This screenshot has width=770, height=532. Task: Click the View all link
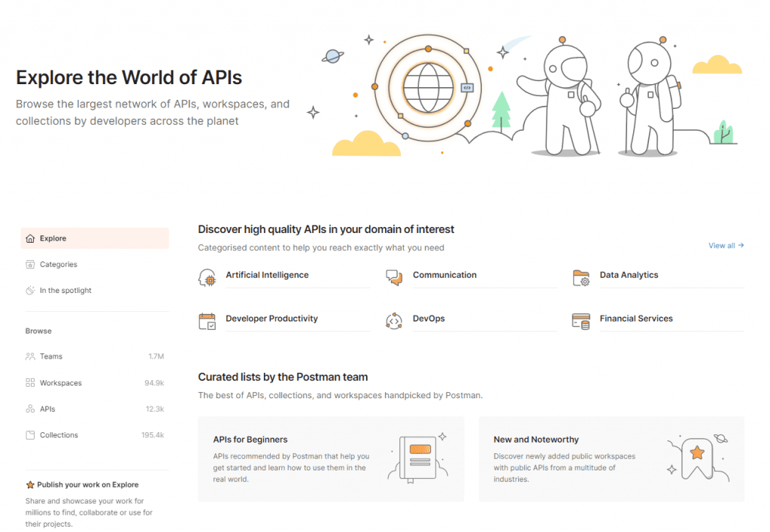pos(726,246)
